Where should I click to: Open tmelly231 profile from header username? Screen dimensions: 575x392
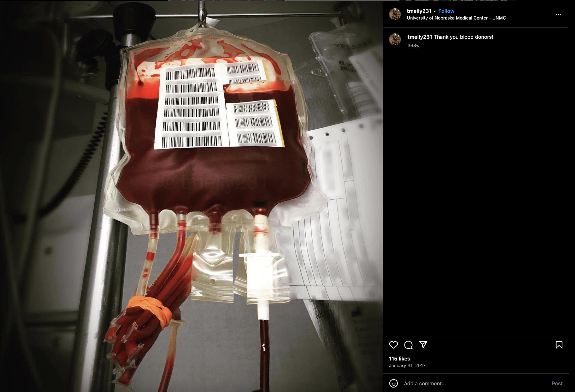419,11
